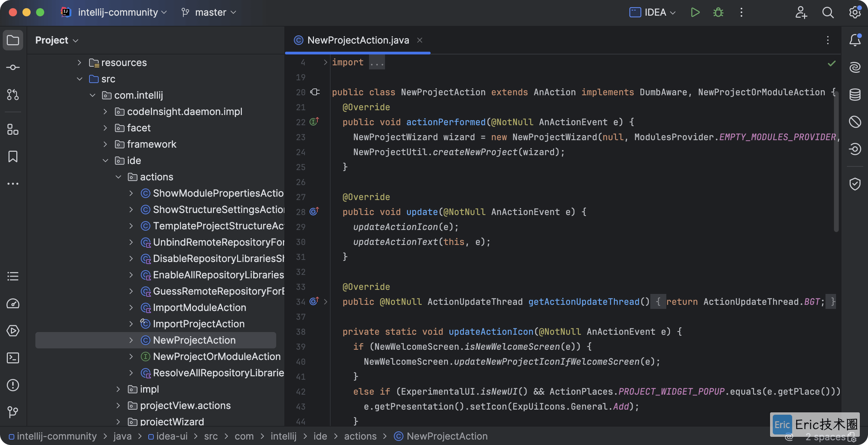Click the override gutter icon on line 22

[x=314, y=121]
